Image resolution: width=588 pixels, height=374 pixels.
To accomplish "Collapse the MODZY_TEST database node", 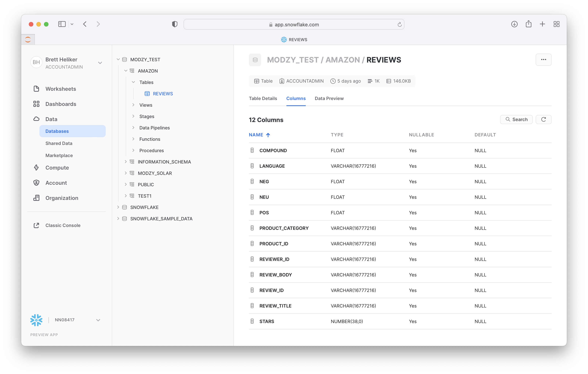I will click(x=118, y=60).
